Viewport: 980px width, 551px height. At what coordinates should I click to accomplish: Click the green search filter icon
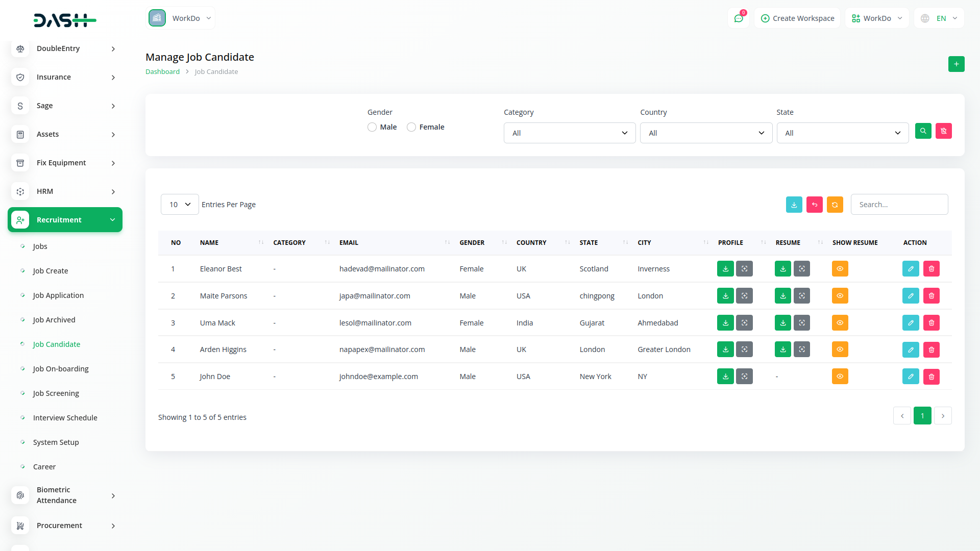tap(923, 131)
